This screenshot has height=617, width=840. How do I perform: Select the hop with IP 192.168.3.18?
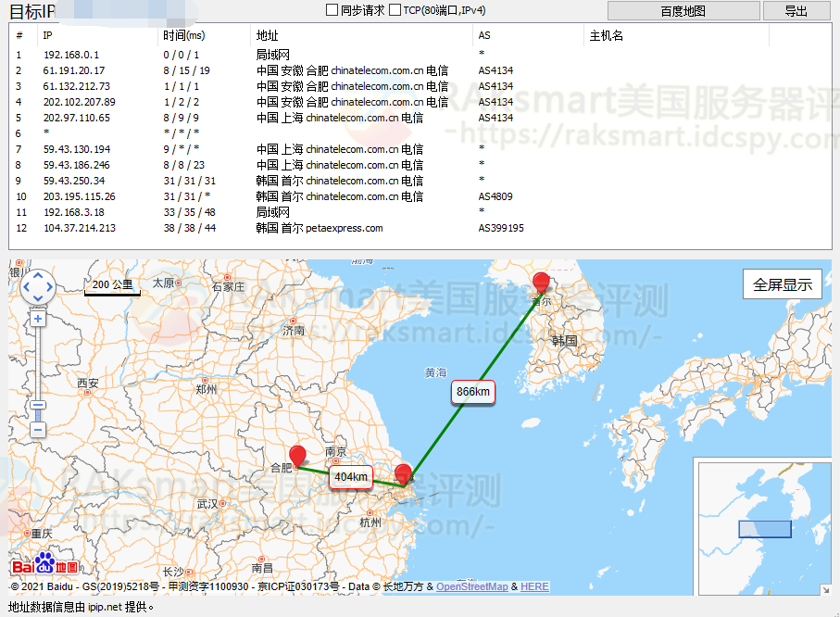(x=420, y=212)
